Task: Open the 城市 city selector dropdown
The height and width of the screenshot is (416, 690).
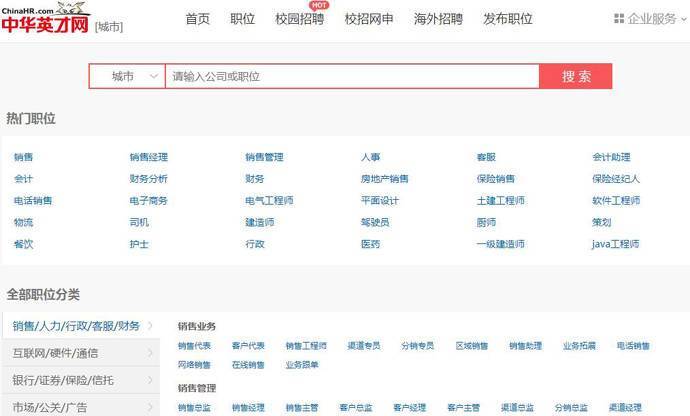Action: 127,76
